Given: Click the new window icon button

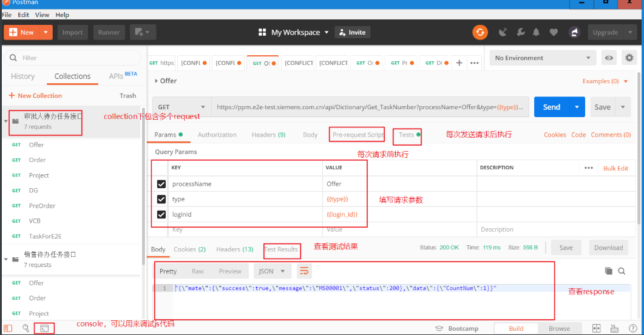Looking at the screenshot, I should (x=143, y=32).
